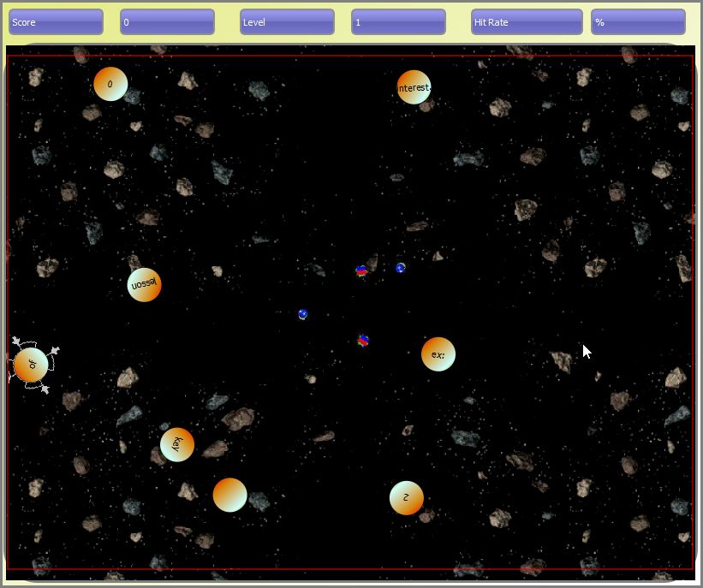Click the Hit Rate button
The width and height of the screenshot is (703, 588).
[x=527, y=21]
